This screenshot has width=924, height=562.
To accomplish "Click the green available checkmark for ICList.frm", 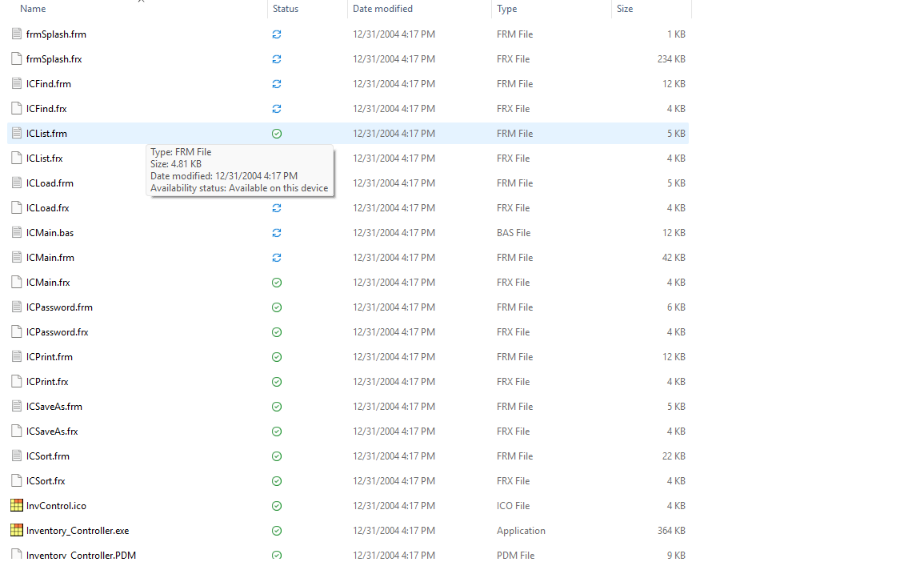I will point(277,134).
